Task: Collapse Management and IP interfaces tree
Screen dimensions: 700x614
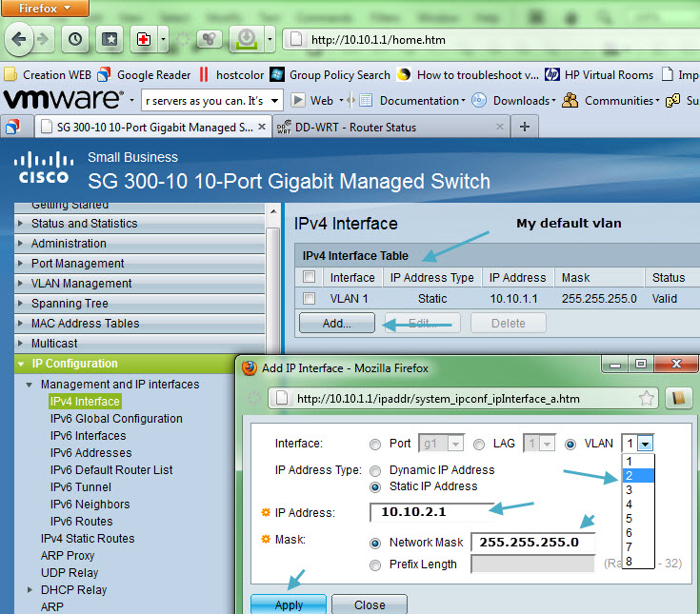Action: pos(29,385)
